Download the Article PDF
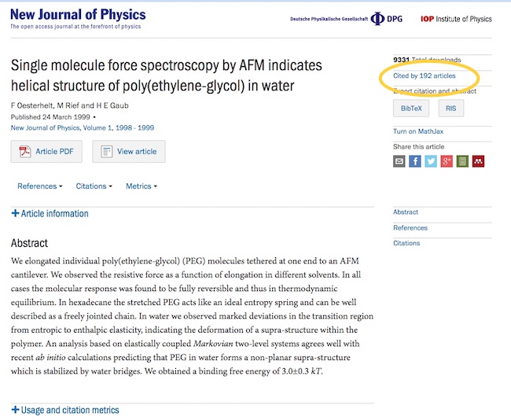 46,152
